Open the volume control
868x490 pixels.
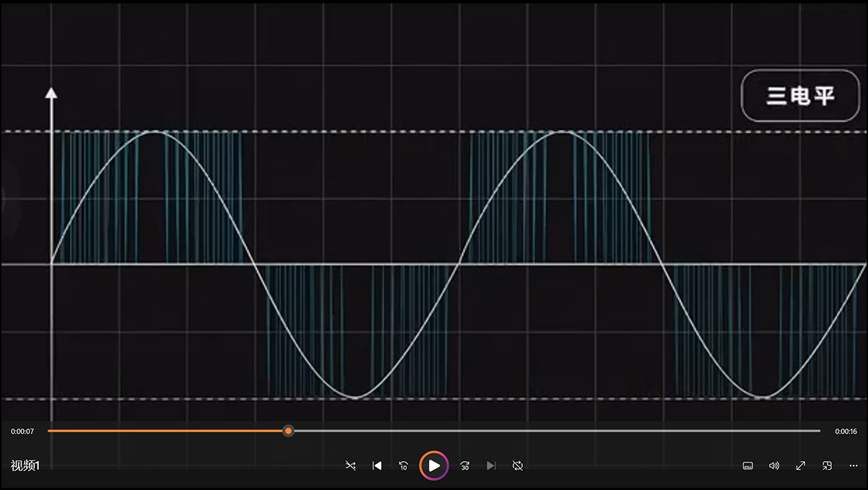[x=774, y=466]
